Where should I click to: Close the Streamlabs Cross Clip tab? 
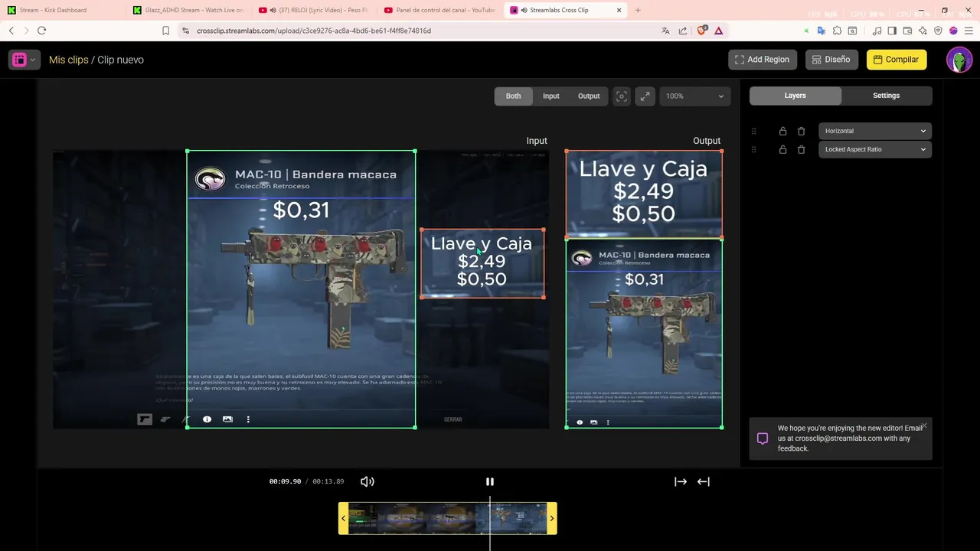point(619,10)
